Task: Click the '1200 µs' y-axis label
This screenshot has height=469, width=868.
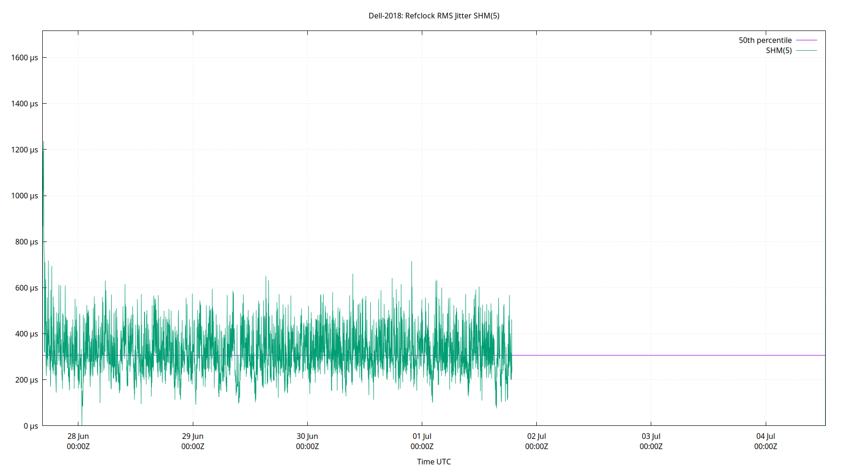Action: tap(24, 150)
